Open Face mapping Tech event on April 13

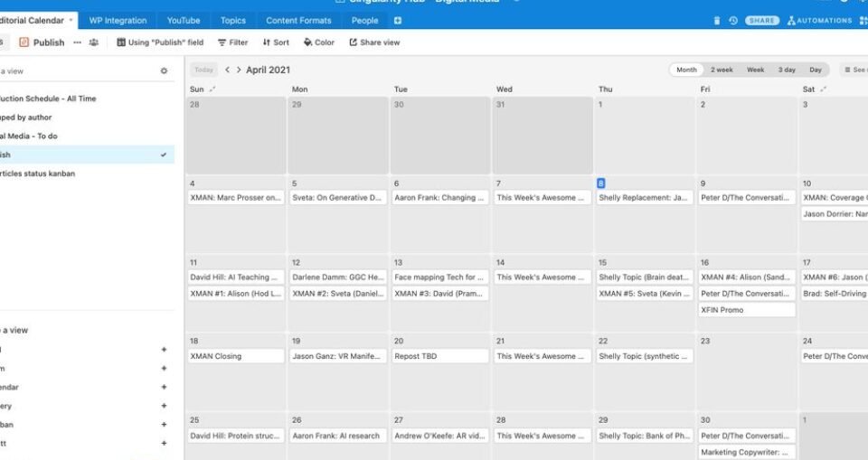440,277
